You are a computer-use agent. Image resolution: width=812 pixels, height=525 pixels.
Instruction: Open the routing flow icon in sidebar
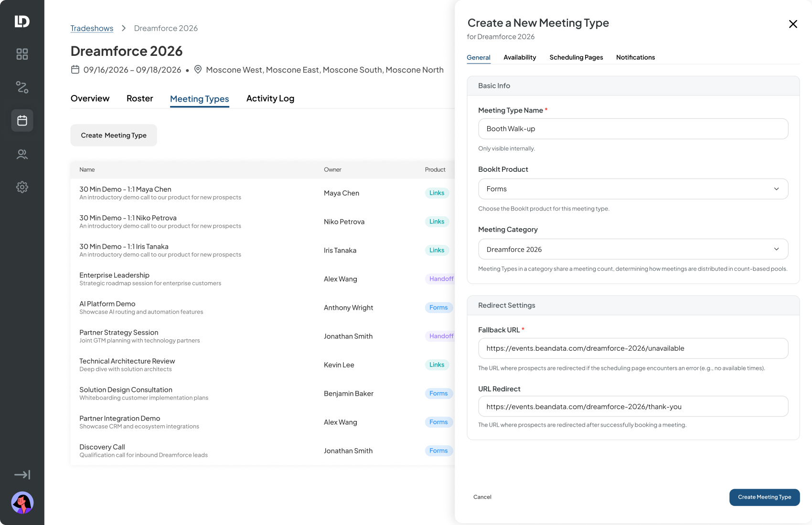tap(22, 87)
